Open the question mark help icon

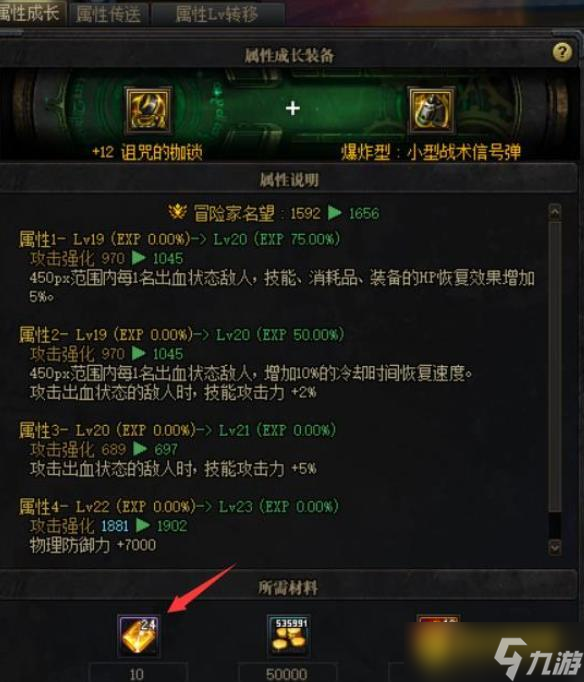(x=562, y=53)
